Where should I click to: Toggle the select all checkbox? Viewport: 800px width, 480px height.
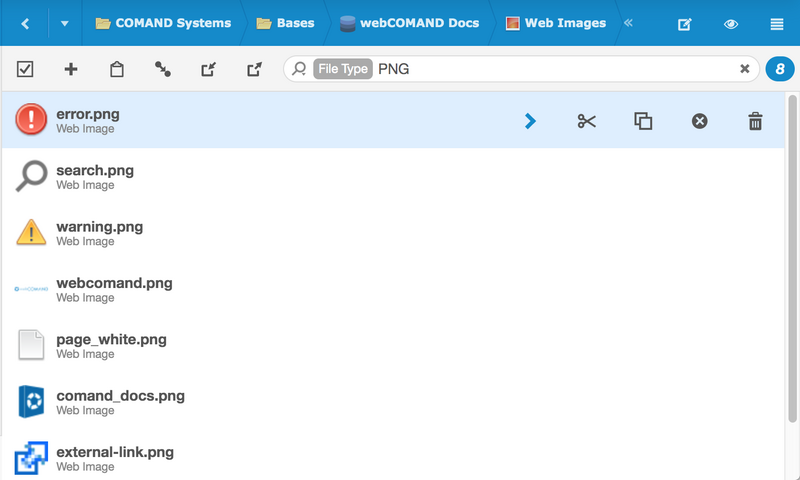pyautogui.click(x=25, y=69)
